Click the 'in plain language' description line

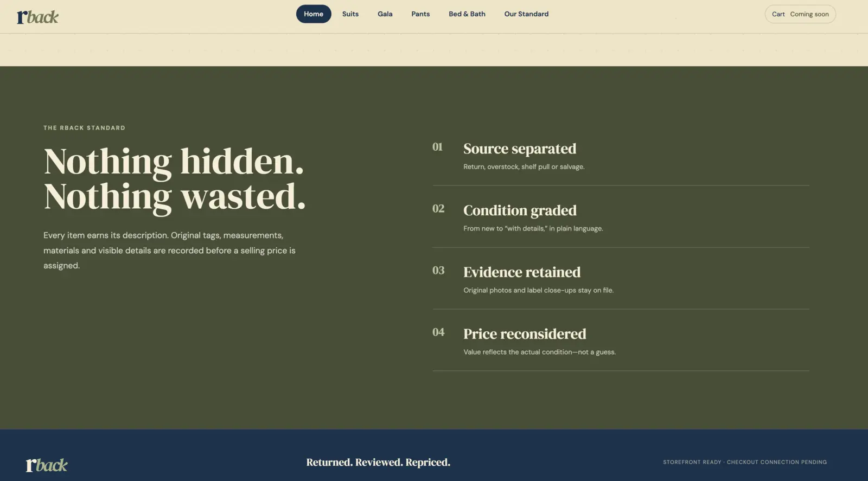point(533,228)
